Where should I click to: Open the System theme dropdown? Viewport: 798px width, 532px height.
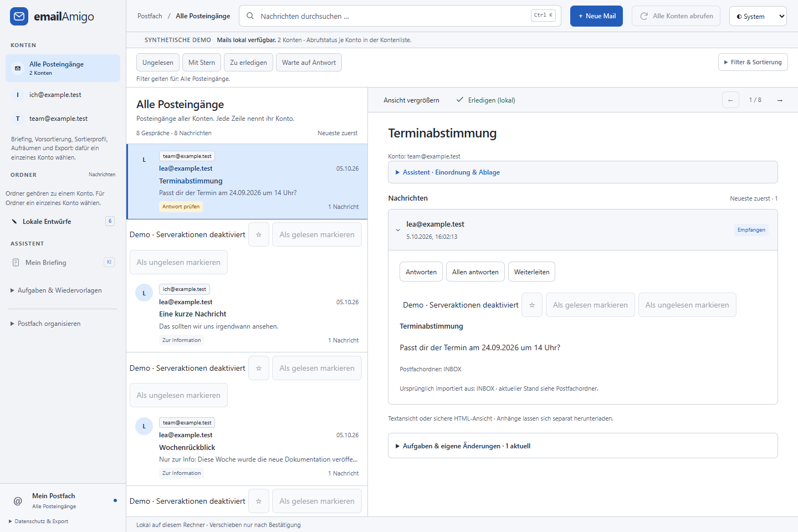758,17
